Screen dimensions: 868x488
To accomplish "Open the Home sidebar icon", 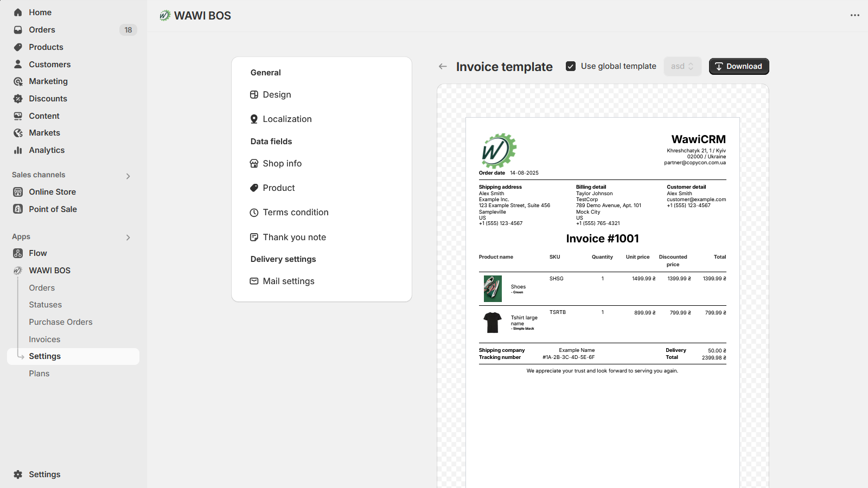I will 18,12.
